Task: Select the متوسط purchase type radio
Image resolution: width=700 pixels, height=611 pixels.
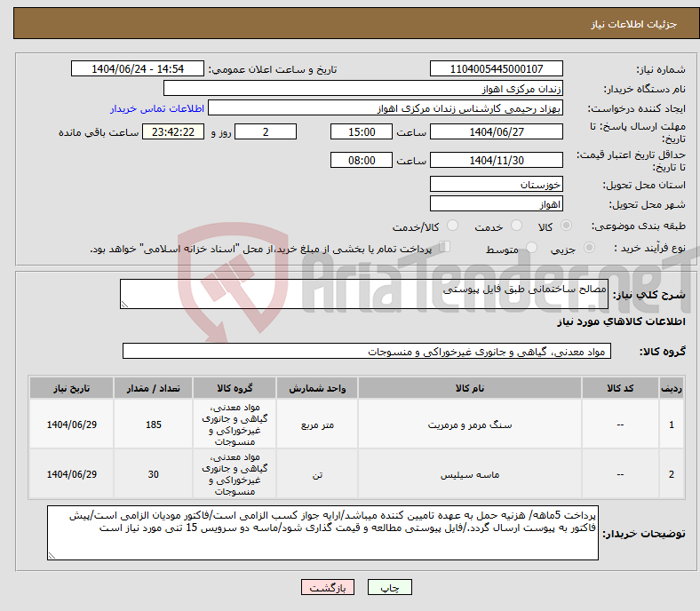Action: click(x=532, y=247)
